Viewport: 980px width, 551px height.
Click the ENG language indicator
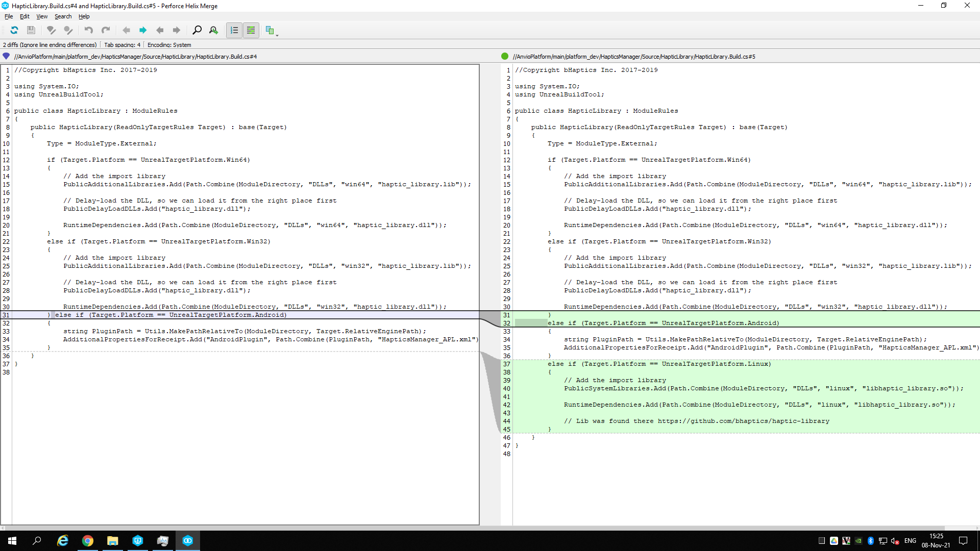pos(910,541)
